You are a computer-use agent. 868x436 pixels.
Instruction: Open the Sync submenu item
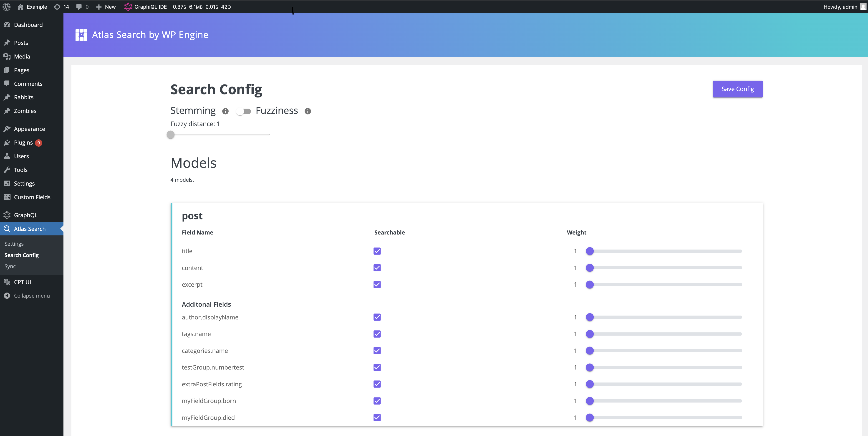(10, 266)
